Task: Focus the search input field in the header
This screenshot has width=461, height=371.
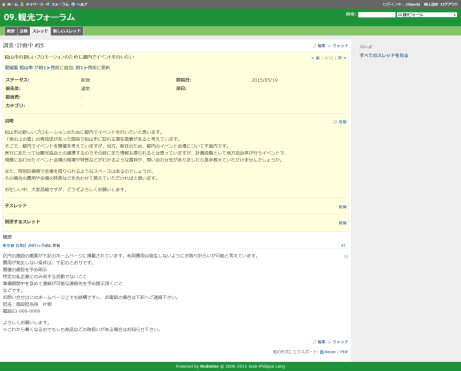Action: [376, 15]
